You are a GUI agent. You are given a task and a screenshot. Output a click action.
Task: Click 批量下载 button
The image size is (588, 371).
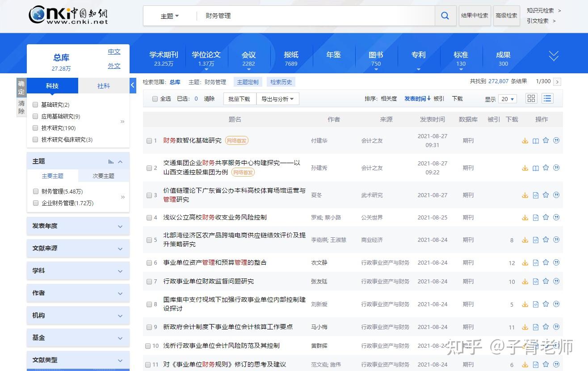click(239, 99)
